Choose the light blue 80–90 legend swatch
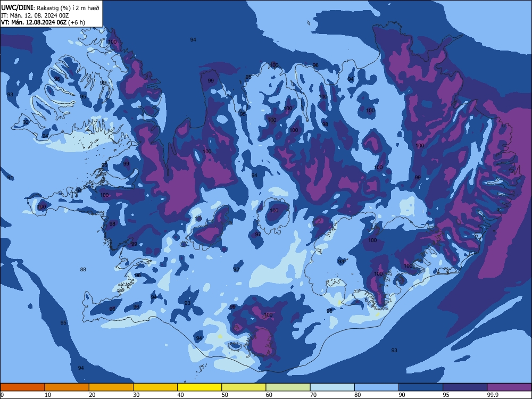Screen dimensions: 532x399 click(x=377, y=387)
